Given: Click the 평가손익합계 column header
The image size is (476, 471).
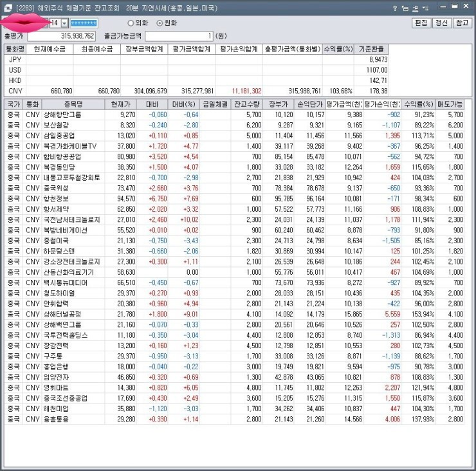Looking at the screenshot, I should tap(239, 49).
